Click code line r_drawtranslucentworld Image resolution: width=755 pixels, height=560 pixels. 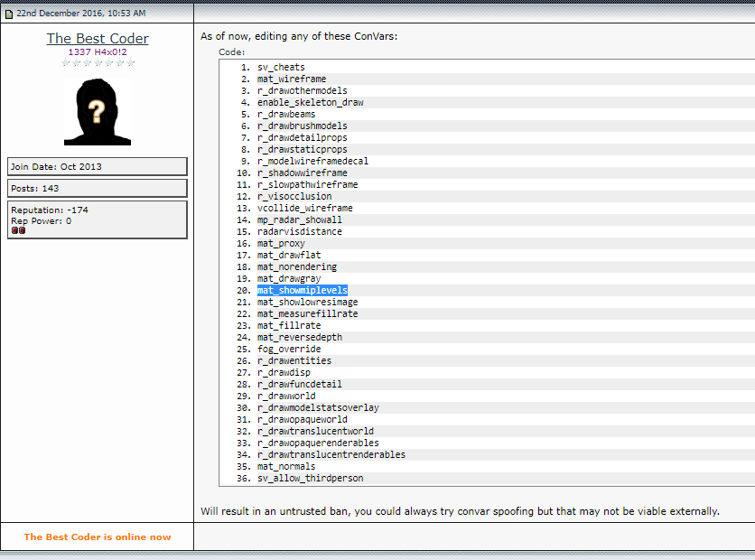315,432
